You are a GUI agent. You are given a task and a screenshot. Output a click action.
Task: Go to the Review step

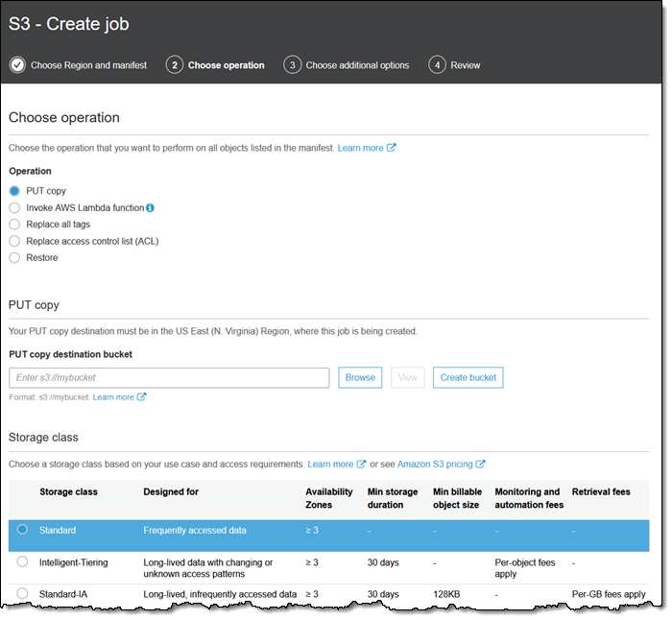(466, 65)
